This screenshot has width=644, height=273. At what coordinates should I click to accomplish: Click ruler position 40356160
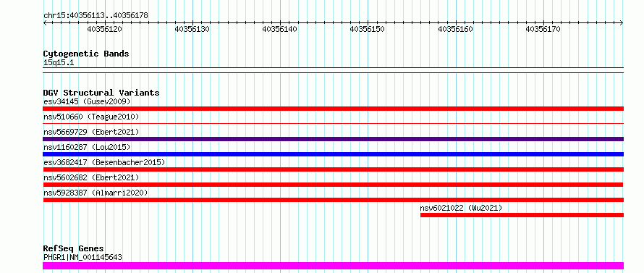455,29
